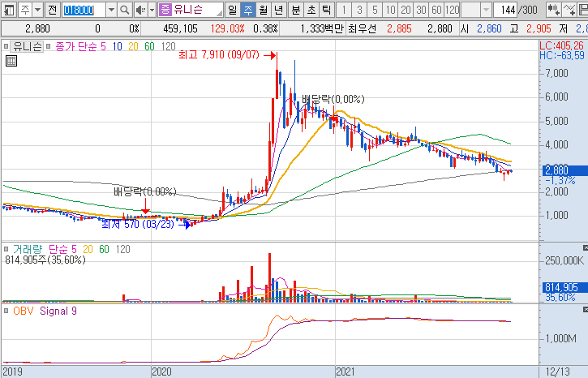Select interval 30 button
588x378 pixels.
(421, 10)
